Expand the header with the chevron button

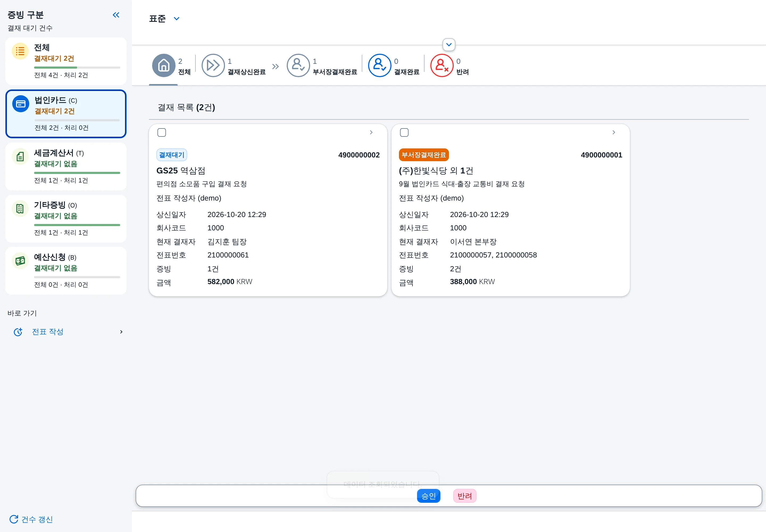[x=449, y=45]
